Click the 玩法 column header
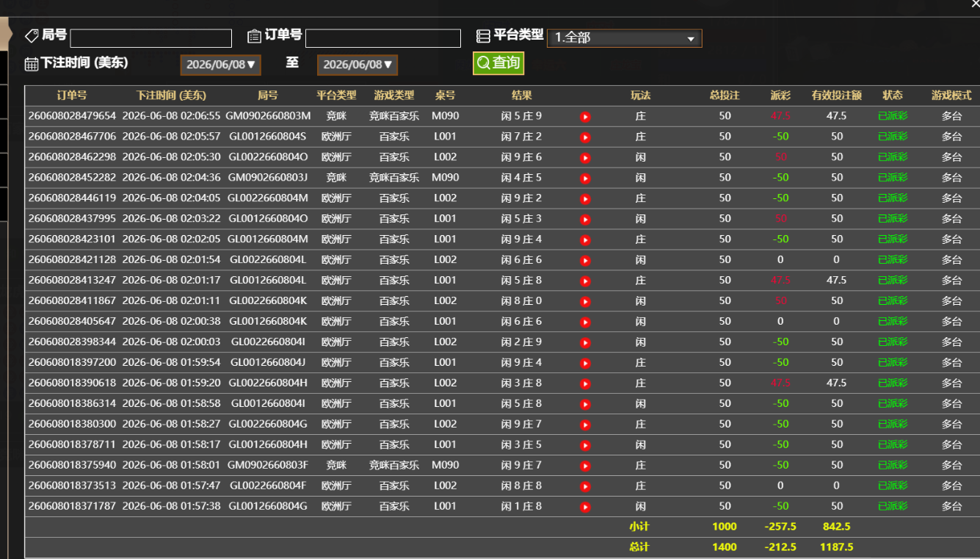Image resolution: width=980 pixels, height=559 pixels. pos(641,95)
